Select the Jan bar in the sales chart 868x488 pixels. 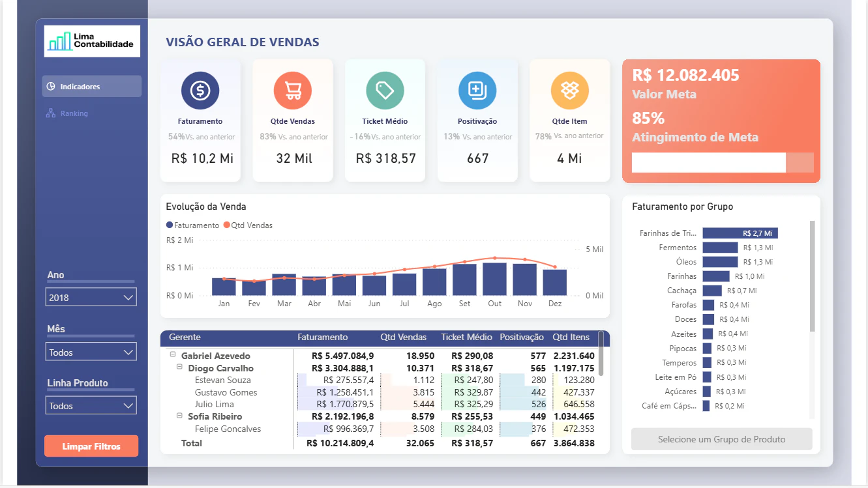(x=224, y=287)
